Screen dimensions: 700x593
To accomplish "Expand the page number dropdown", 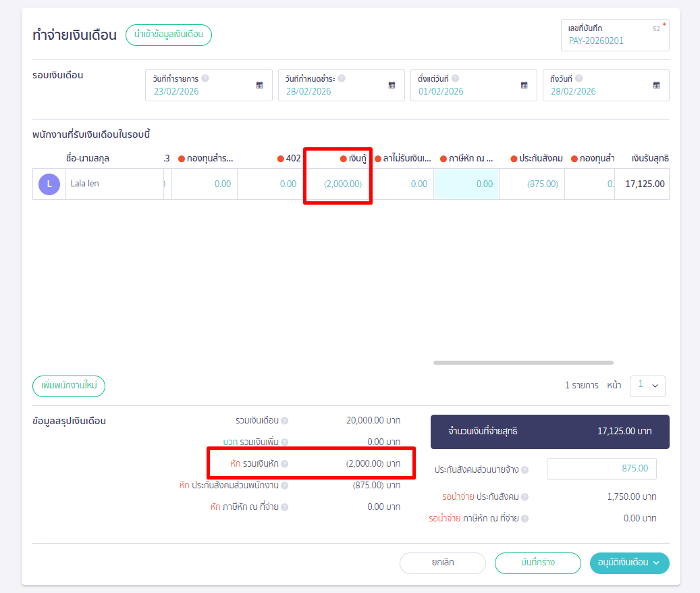I will [647, 386].
